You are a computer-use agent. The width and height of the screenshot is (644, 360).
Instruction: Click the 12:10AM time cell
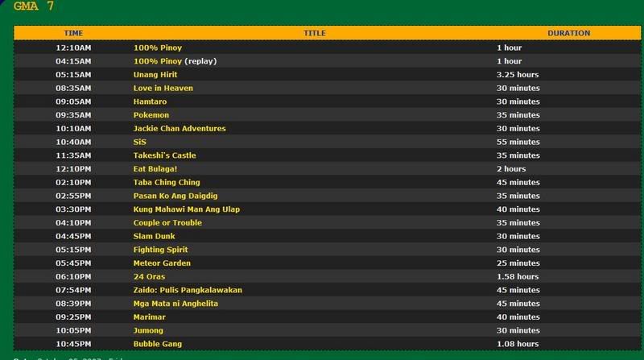point(73,48)
